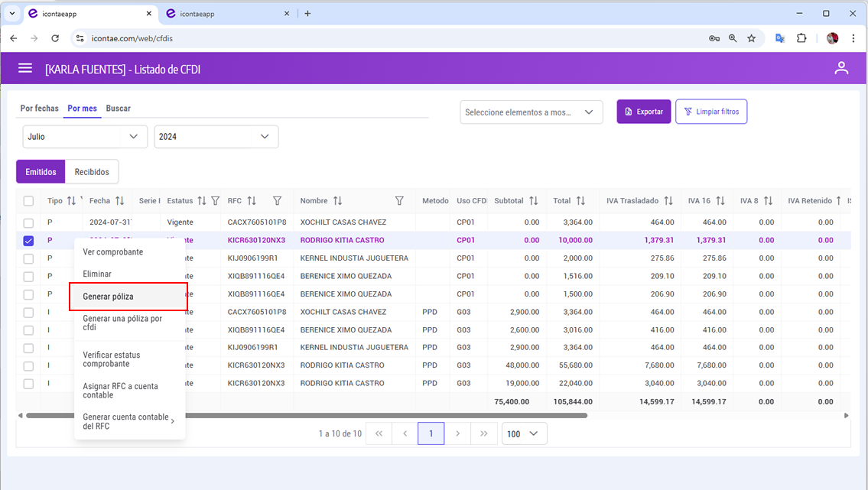
Task: Click the filter icon in RFC column
Action: click(278, 201)
